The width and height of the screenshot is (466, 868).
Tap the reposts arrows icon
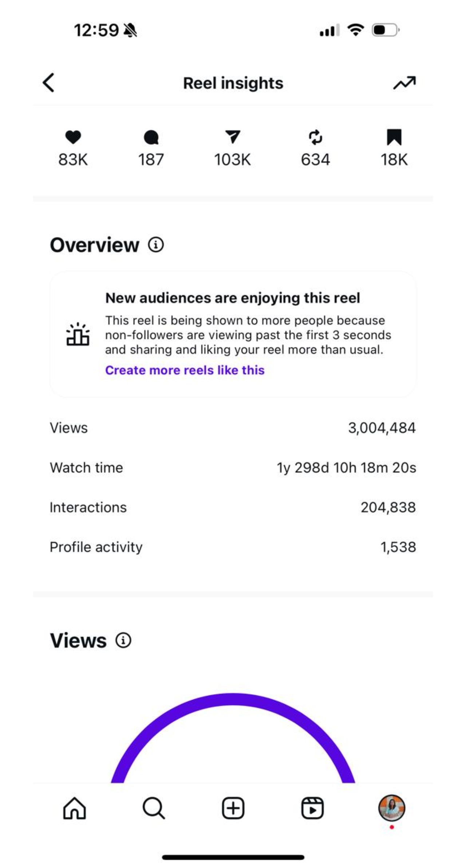point(315,137)
